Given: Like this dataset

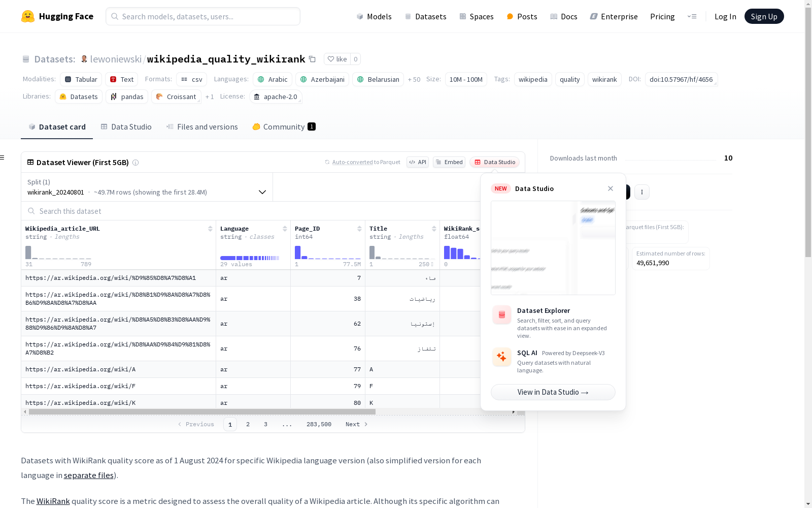Looking at the screenshot, I should 337,59.
